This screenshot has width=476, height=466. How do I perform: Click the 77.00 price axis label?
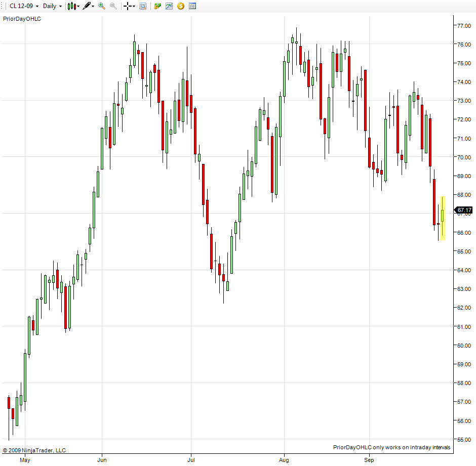click(x=464, y=26)
